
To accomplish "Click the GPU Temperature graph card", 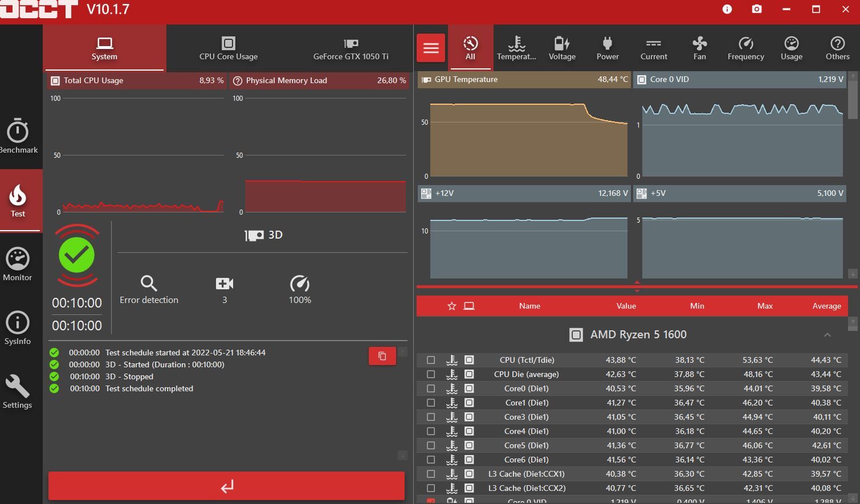I will point(524,125).
